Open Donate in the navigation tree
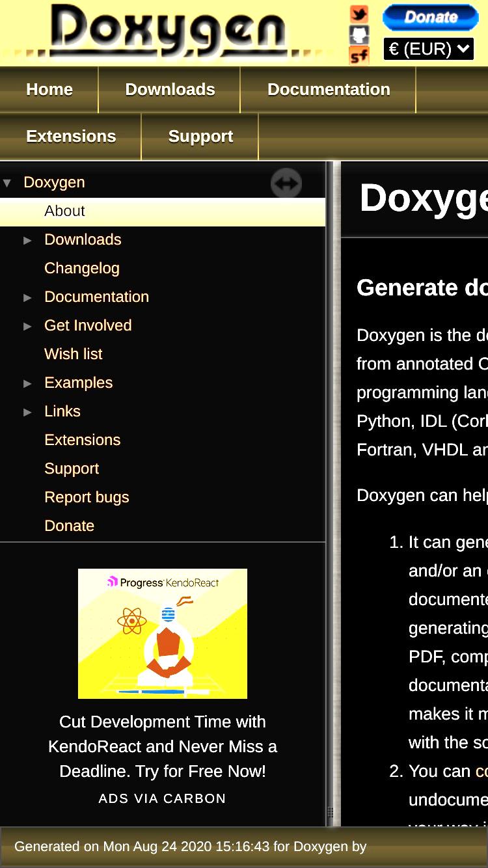 [x=69, y=526]
